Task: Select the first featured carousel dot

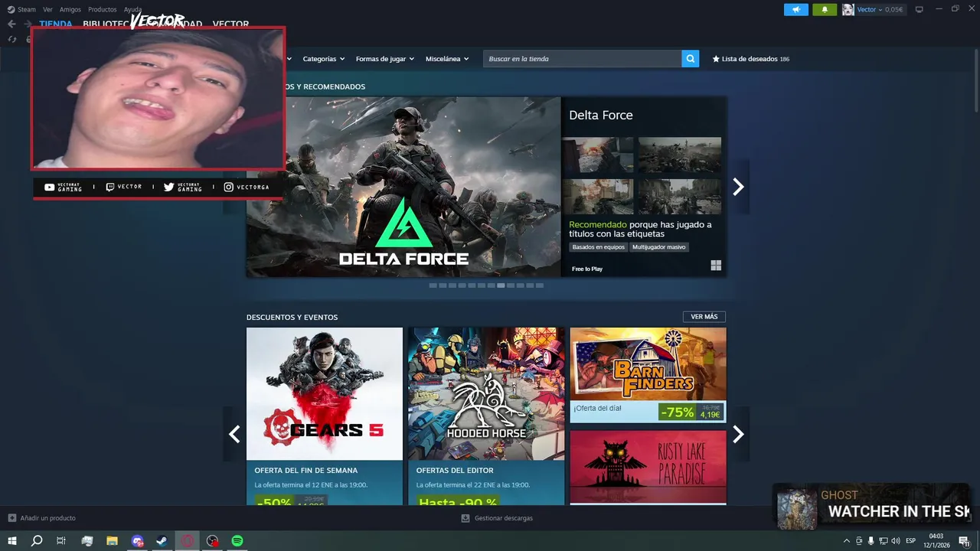Action: (433, 285)
